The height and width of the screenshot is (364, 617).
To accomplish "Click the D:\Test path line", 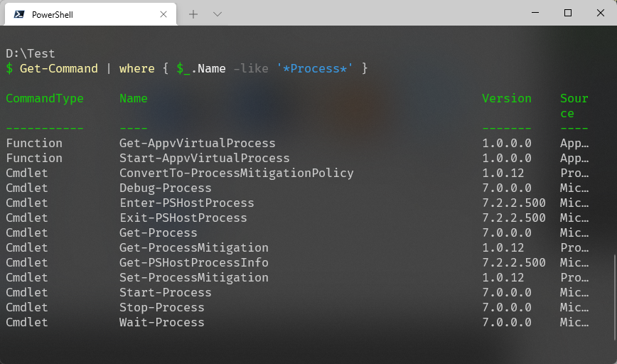I will click(31, 53).
